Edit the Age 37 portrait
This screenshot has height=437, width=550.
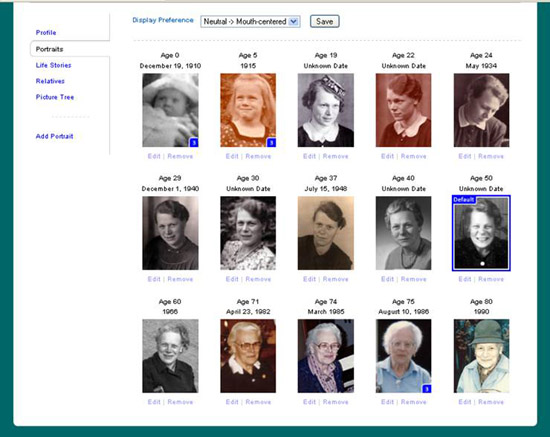(309, 279)
